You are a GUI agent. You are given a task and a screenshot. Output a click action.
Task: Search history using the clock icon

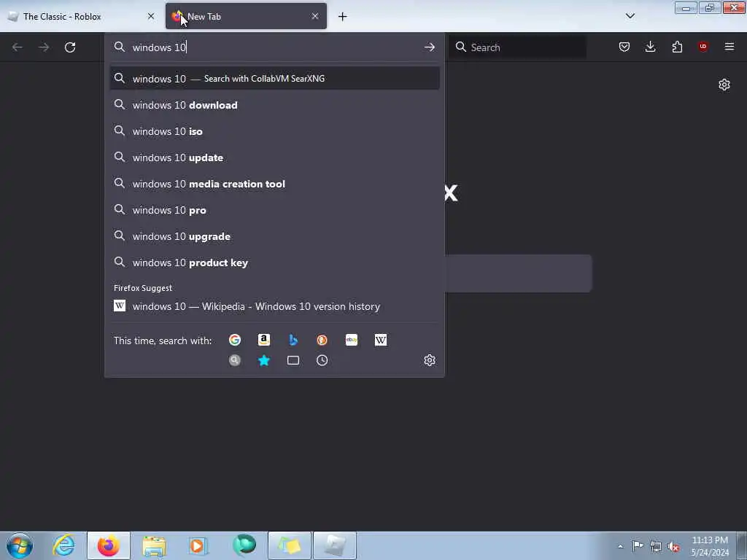pos(322,360)
